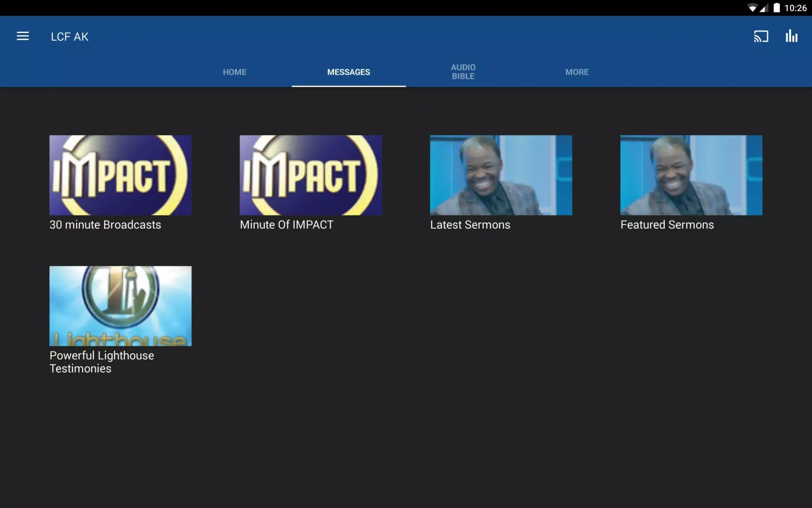The height and width of the screenshot is (508, 812).
Task: Check the cellular signal status icon
Action: click(x=764, y=8)
